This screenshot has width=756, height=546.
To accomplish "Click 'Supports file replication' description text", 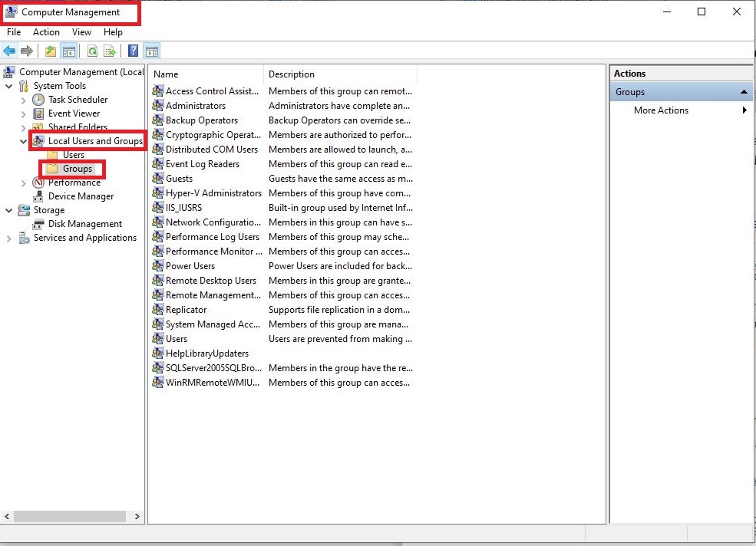I will (339, 309).
